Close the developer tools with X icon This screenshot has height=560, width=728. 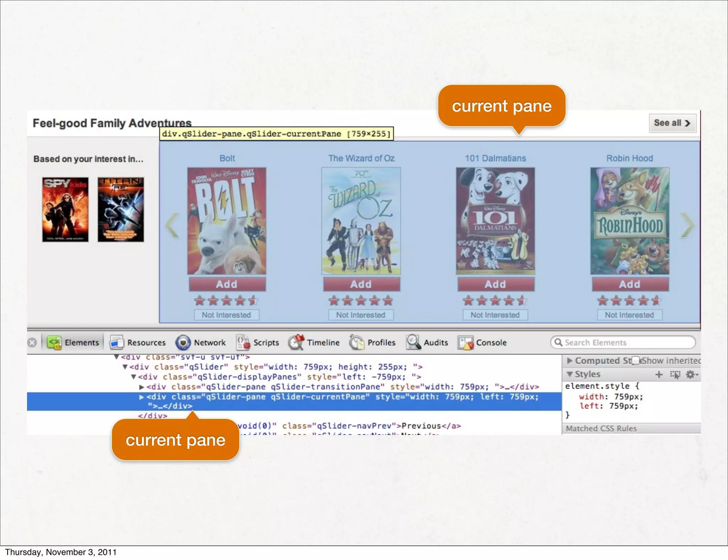pyautogui.click(x=32, y=343)
